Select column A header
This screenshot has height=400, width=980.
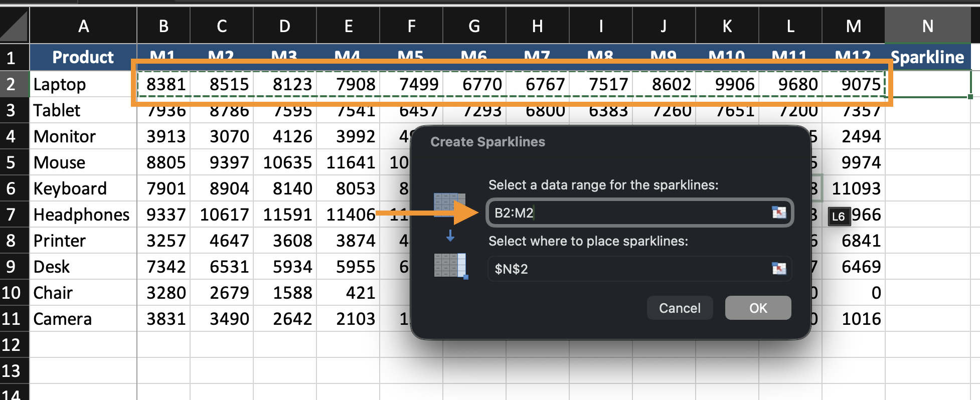click(83, 26)
